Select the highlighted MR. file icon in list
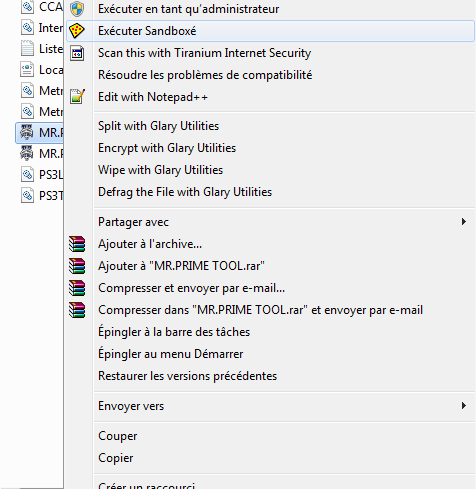This screenshot has height=489, width=476. click(x=27, y=132)
